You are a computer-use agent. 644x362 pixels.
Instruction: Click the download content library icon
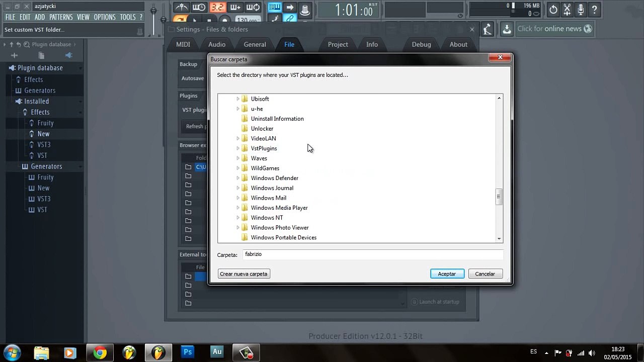point(507,29)
